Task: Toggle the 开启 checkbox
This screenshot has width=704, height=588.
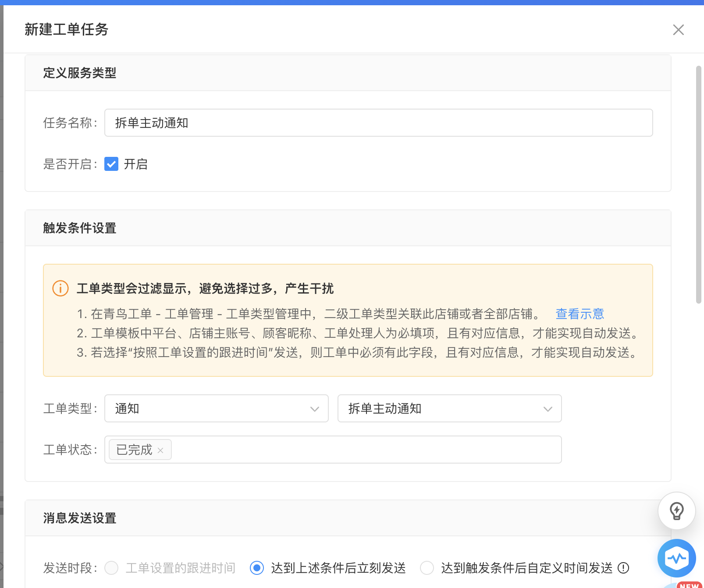Action: [111, 164]
